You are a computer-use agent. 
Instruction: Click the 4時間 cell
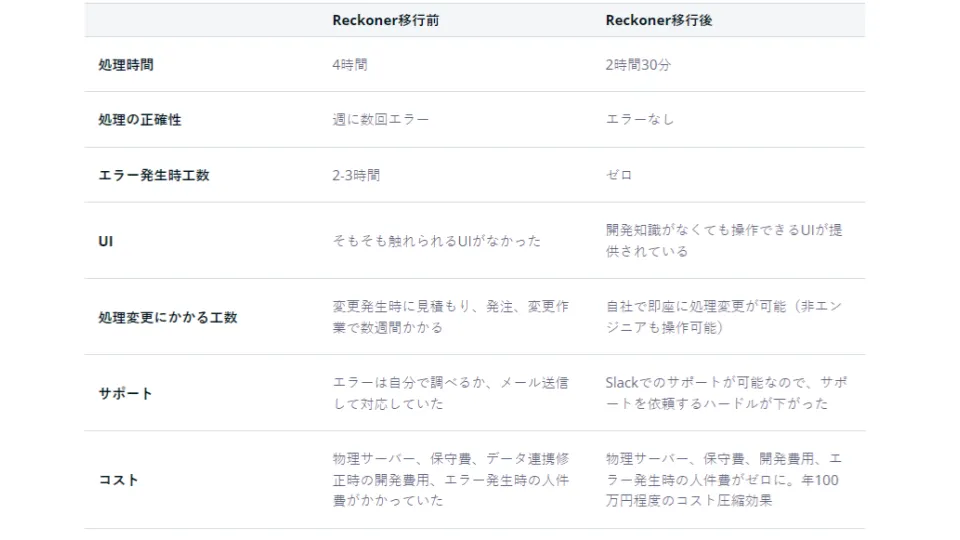click(x=350, y=65)
